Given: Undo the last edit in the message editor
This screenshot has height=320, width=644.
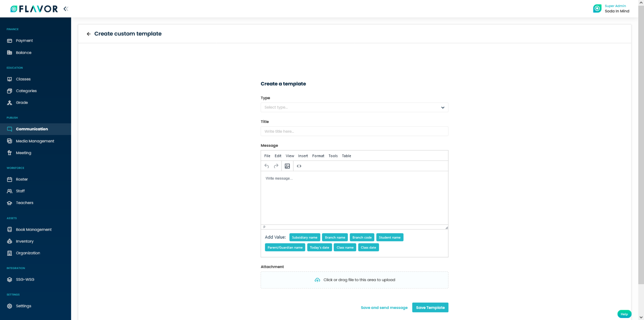Looking at the screenshot, I should pyautogui.click(x=266, y=166).
